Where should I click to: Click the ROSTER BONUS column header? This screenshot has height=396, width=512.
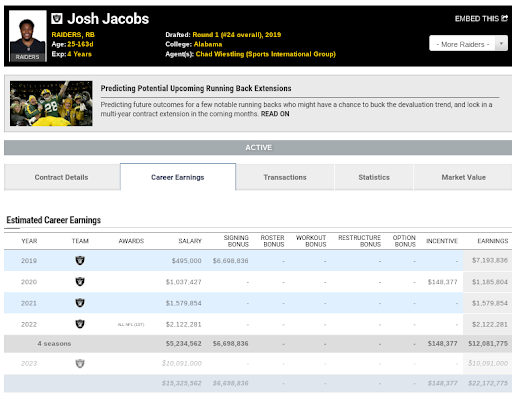click(x=273, y=241)
